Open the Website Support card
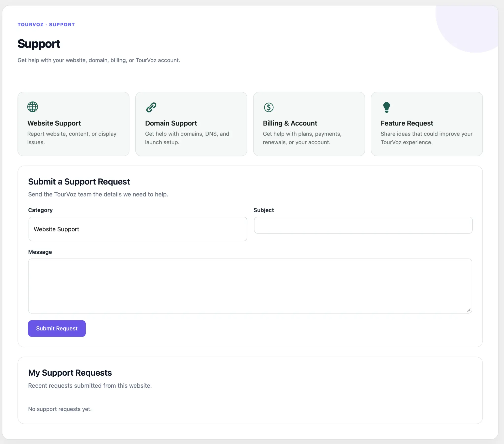 click(x=74, y=124)
